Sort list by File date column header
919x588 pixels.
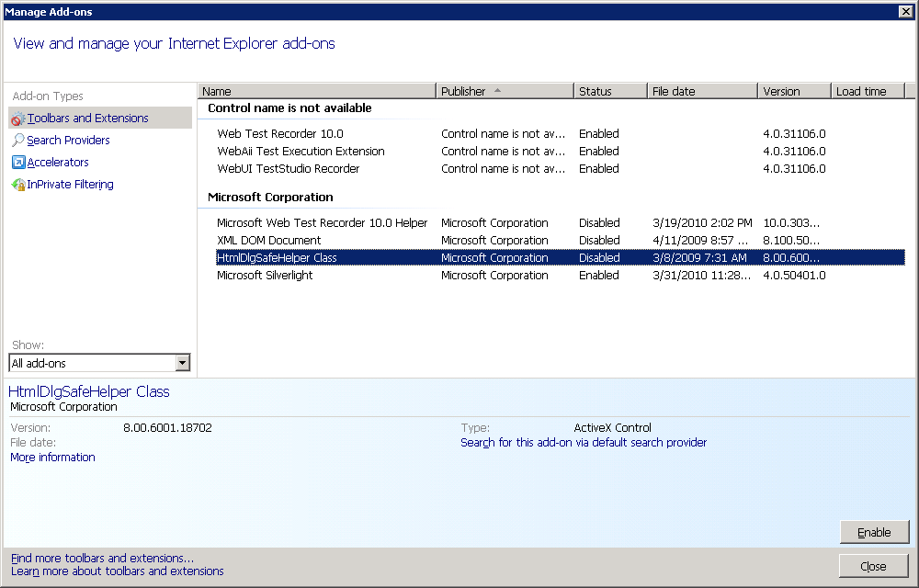point(702,91)
